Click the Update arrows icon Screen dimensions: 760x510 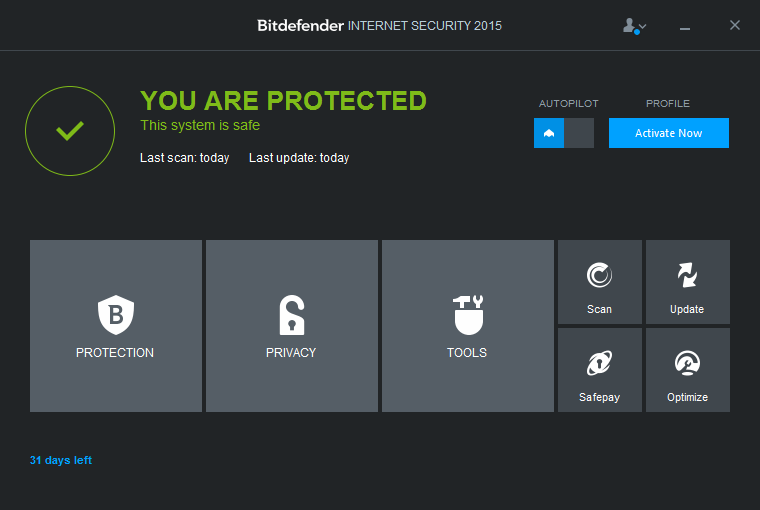point(687,276)
